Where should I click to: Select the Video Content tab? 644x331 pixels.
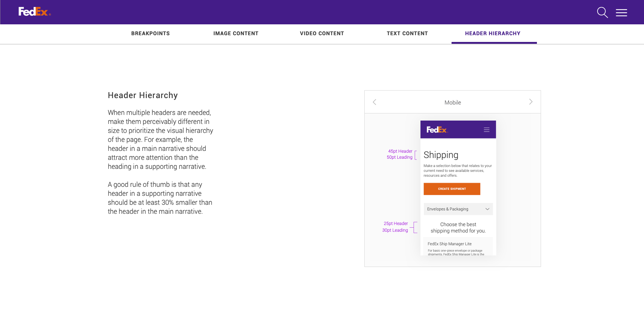[x=322, y=34]
